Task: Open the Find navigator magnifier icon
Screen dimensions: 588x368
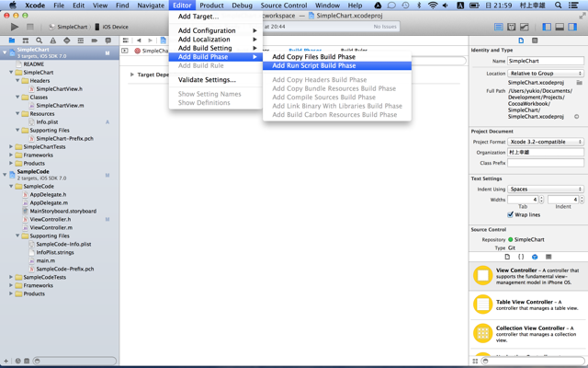Action: click(39, 40)
